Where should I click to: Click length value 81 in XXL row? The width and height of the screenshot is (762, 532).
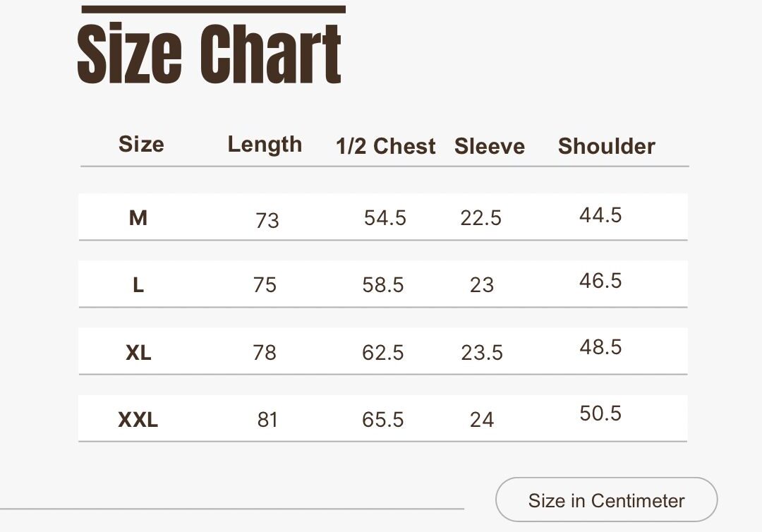(267, 420)
